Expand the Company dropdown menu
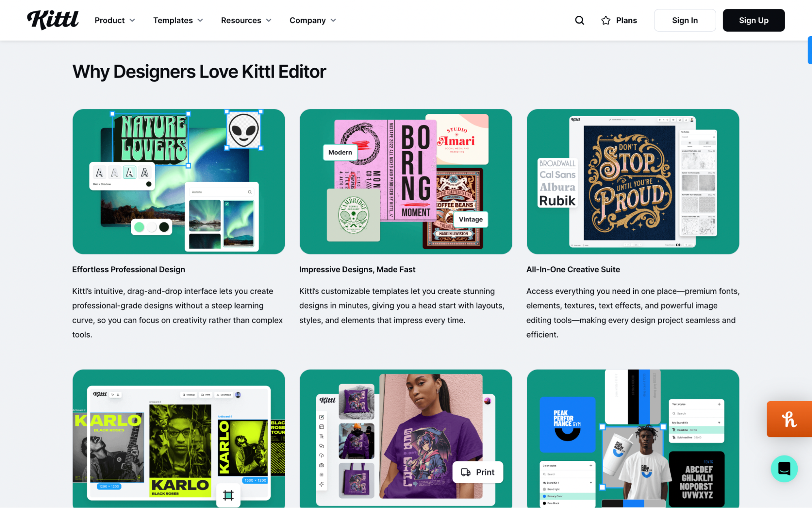 point(313,20)
